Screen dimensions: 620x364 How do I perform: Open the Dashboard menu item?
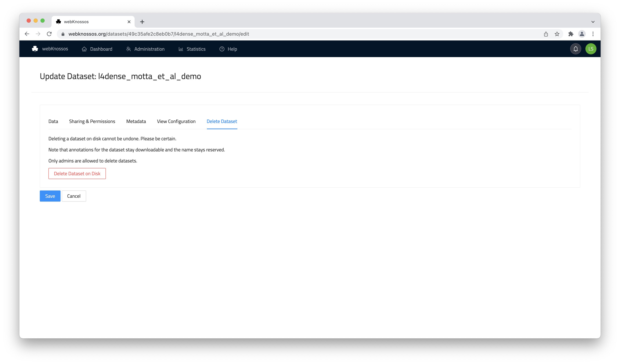pyautogui.click(x=97, y=49)
